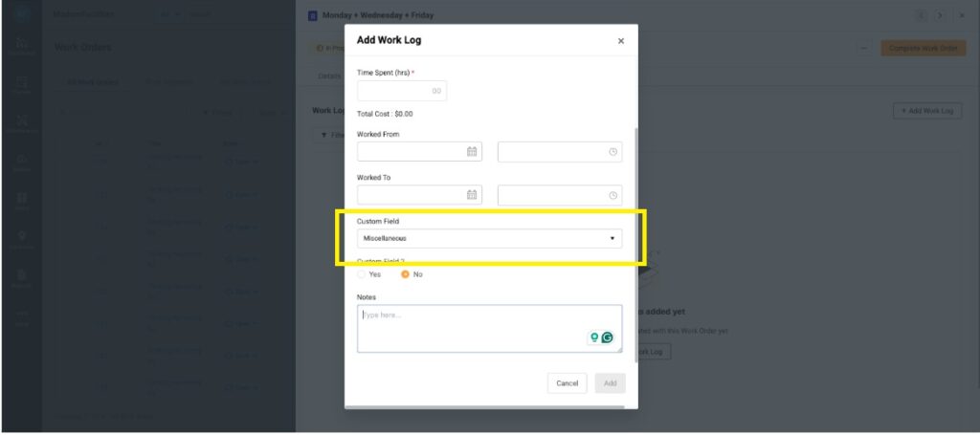This screenshot has width=980, height=435.
Task: Open the Worked From calendar picker
Action: pyautogui.click(x=472, y=152)
